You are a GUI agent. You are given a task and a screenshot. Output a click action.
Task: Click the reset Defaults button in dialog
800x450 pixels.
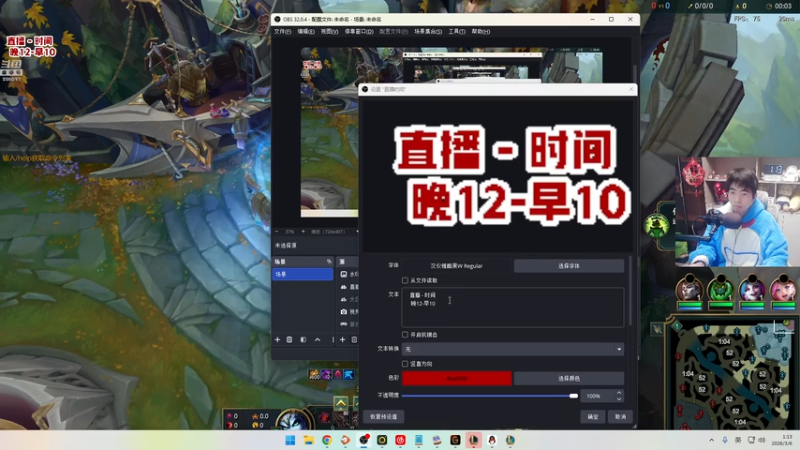click(384, 417)
